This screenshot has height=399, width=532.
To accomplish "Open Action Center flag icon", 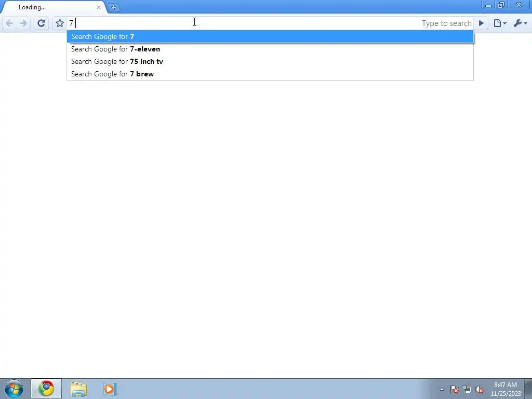I will pyautogui.click(x=455, y=390).
